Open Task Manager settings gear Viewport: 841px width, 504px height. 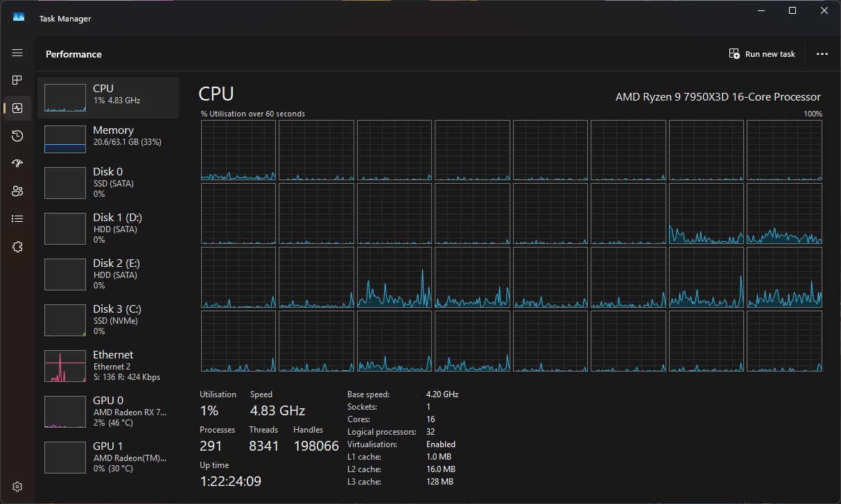17,487
